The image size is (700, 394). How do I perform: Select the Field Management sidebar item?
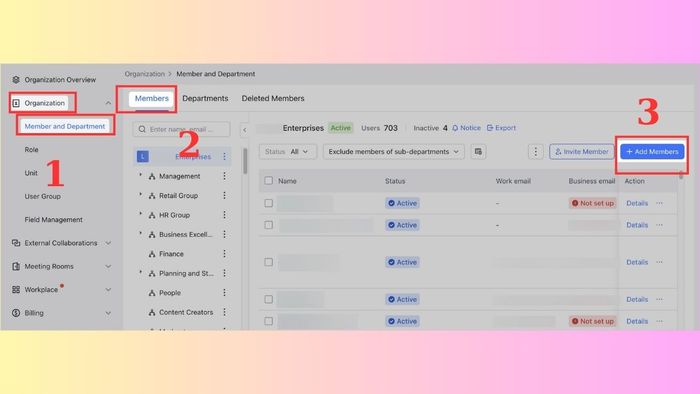click(54, 220)
